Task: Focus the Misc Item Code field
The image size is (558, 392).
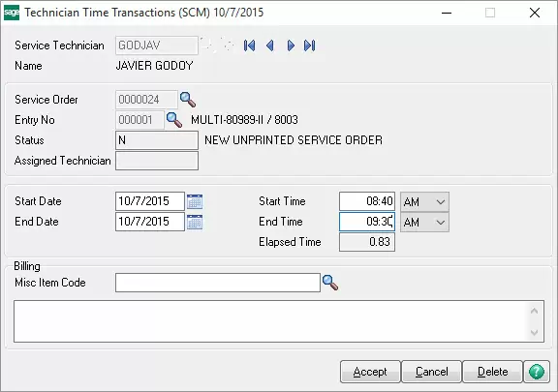Action: [x=218, y=283]
